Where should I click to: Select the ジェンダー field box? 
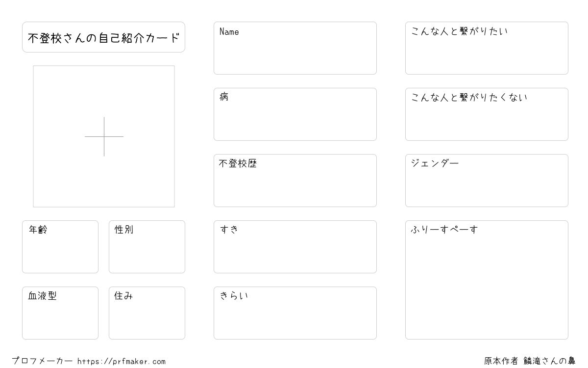(487, 181)
